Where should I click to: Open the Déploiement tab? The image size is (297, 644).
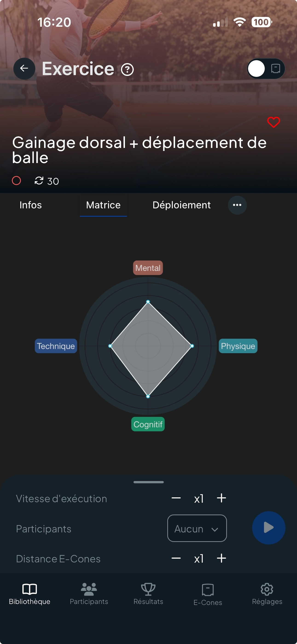tap(181, 205)
